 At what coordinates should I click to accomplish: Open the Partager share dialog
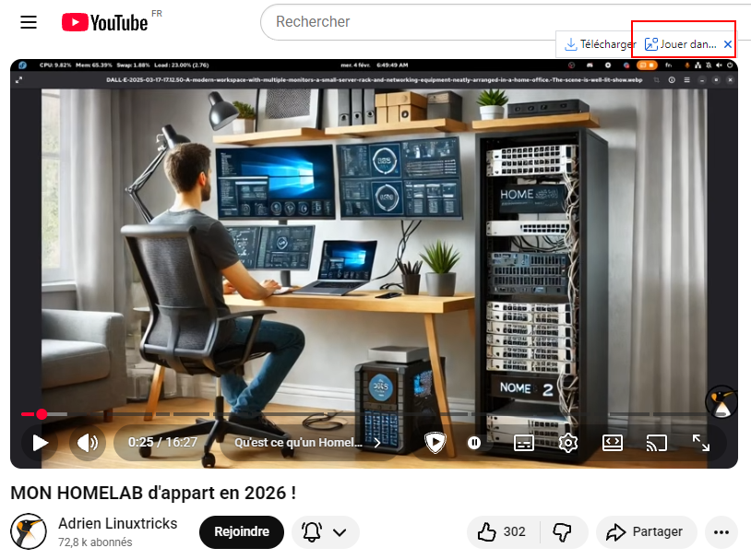[646, 532]
